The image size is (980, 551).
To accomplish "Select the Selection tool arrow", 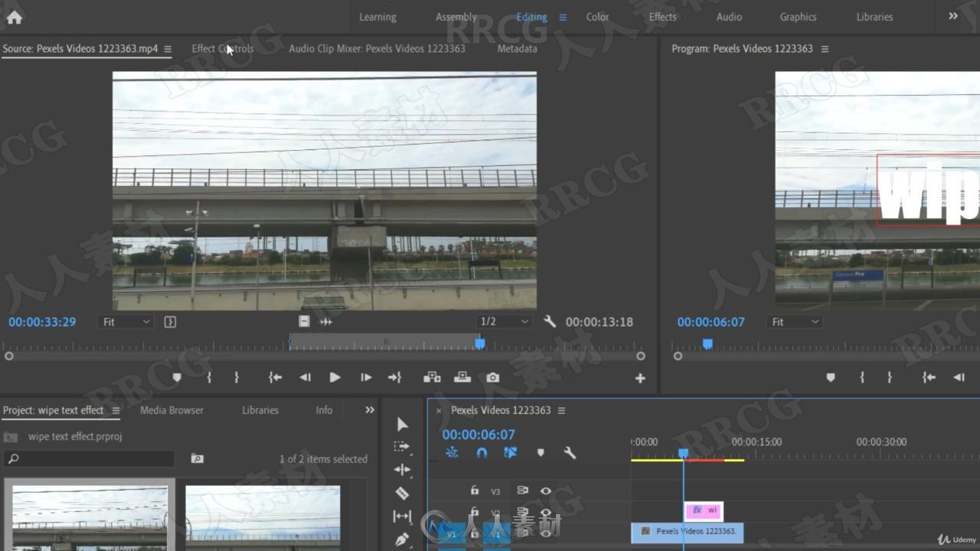I will 403,425.
